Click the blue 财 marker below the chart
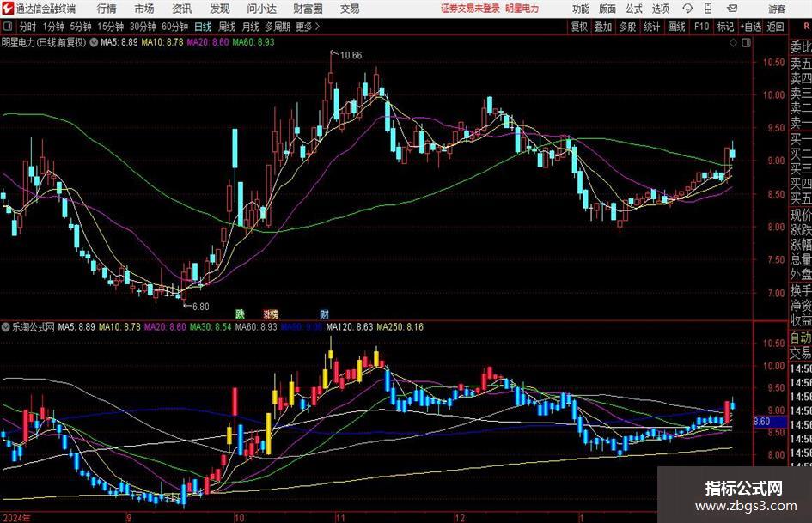Screen dimensions: 812x523 tap(324, 313)
